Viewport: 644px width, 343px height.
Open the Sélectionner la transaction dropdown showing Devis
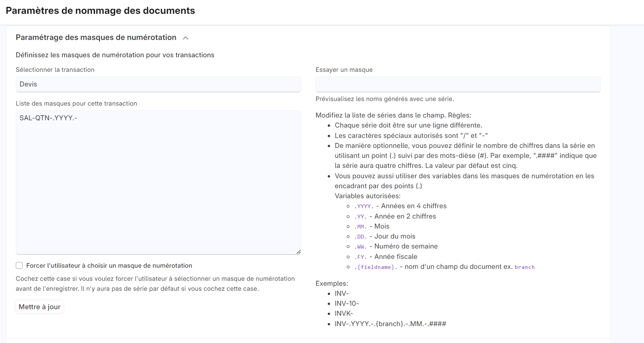point(158,84)
